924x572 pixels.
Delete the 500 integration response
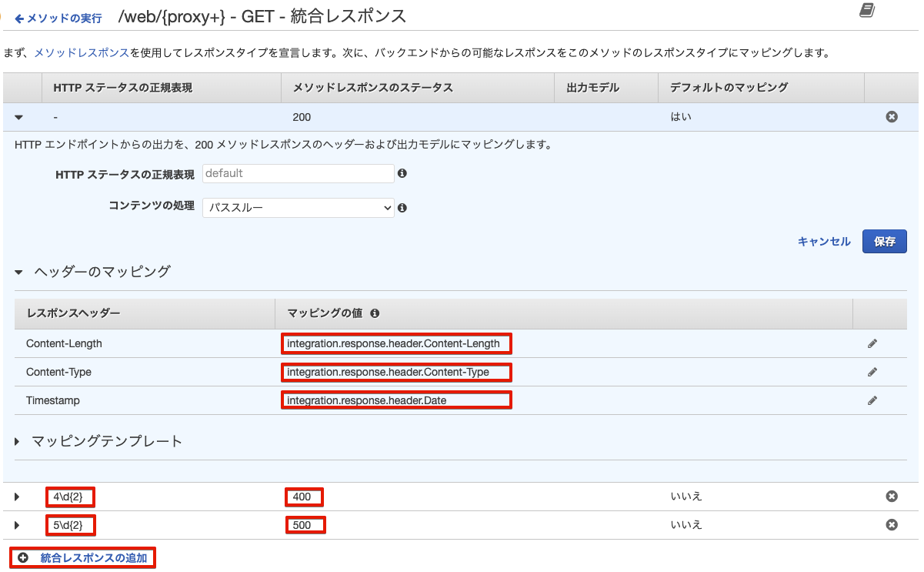click(x=891, y=524)
